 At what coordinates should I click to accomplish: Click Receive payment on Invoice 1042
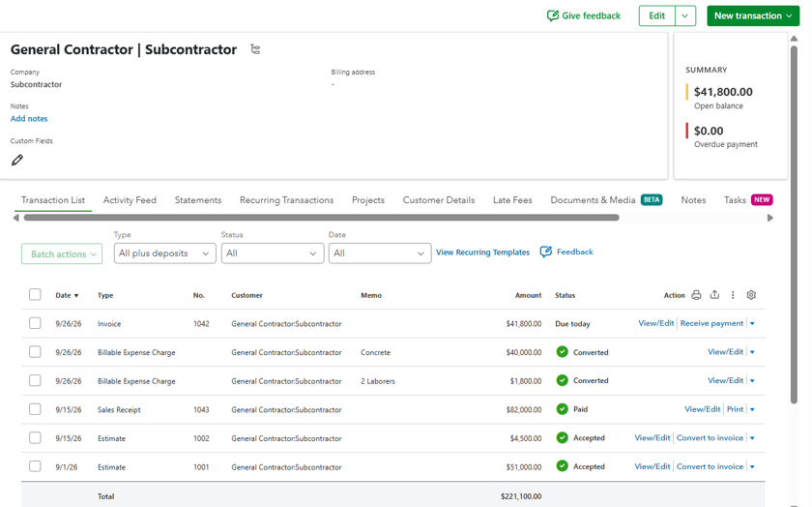[711, 323]
